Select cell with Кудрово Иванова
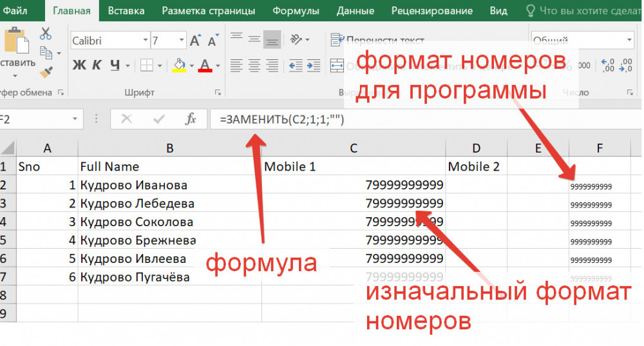644x346 pixels. (x=169, y=185)
